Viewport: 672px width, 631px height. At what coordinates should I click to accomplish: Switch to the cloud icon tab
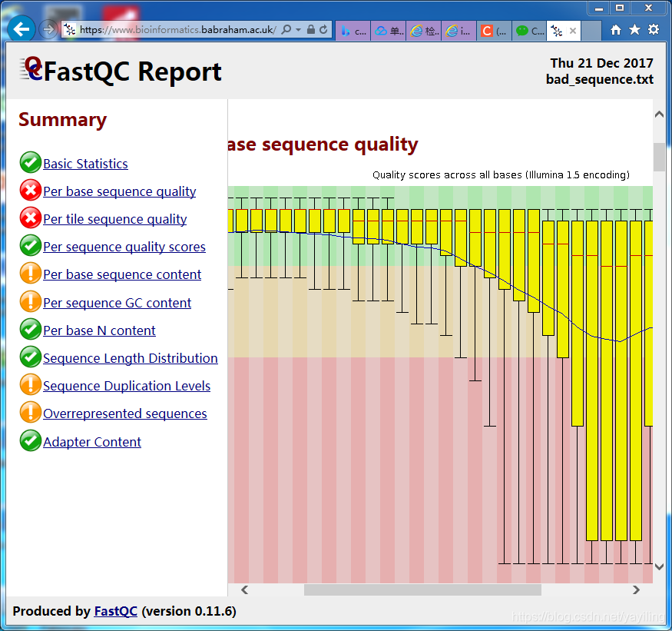coord(389,31)
